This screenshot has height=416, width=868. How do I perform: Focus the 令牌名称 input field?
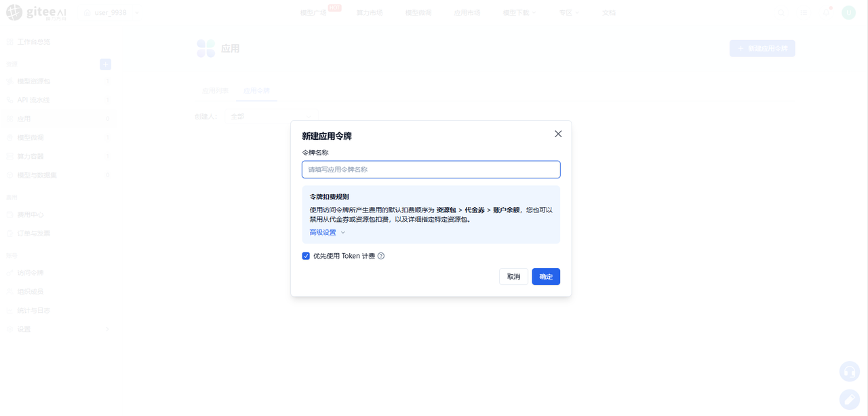click(x=431, y=169)
